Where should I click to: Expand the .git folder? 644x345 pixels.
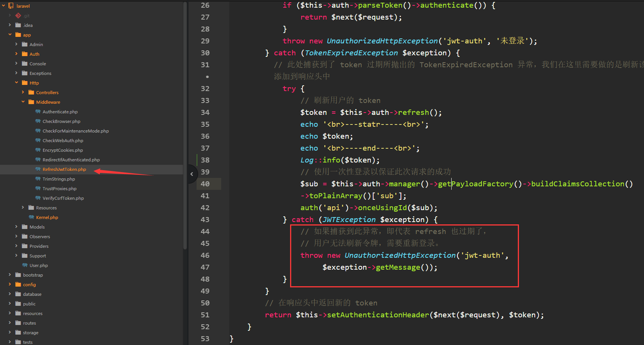[x=10, y=15]
